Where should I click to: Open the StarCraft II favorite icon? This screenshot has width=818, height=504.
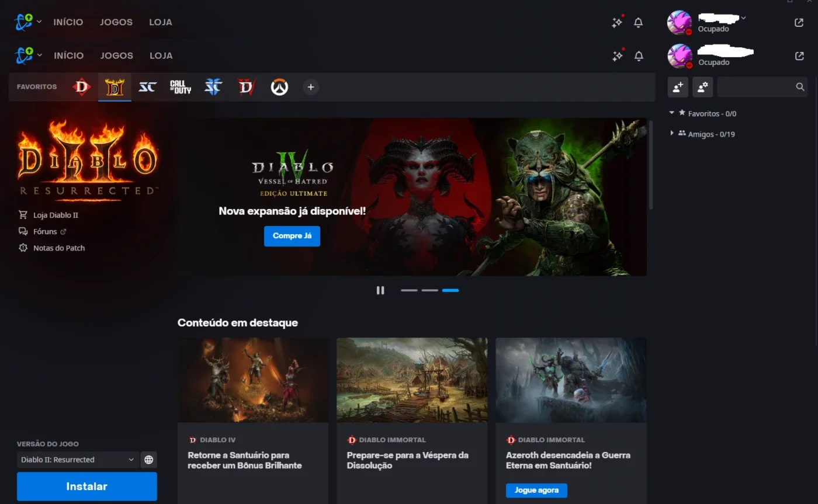pos(213,87)
